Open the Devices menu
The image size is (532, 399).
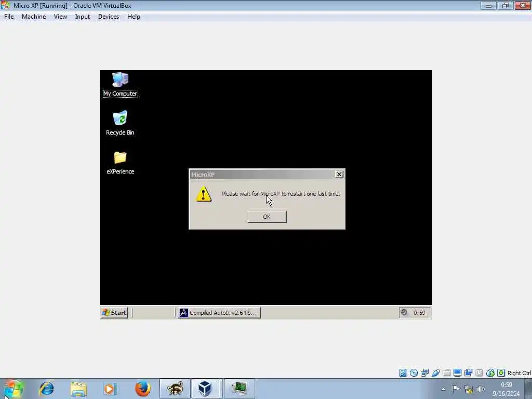coord(109,17)
